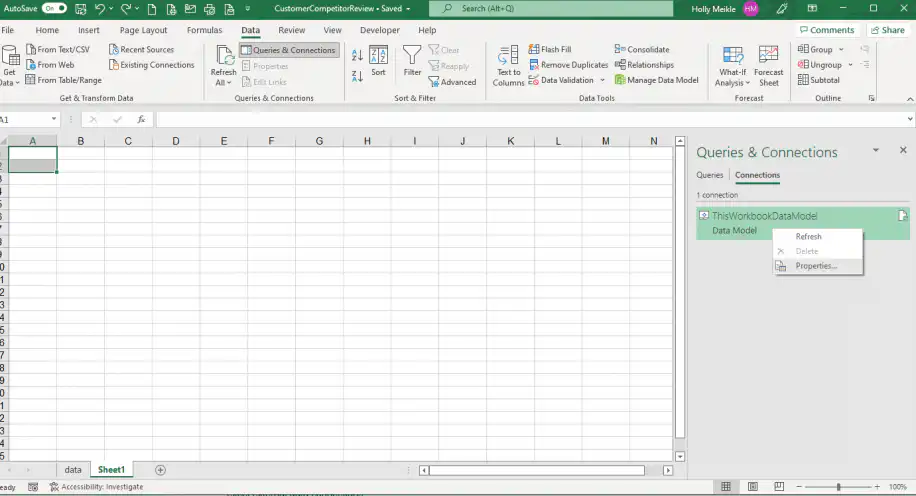Click into the formula bar
The image size is (916, 496).
pyautogui.click(x=530, y=119)
